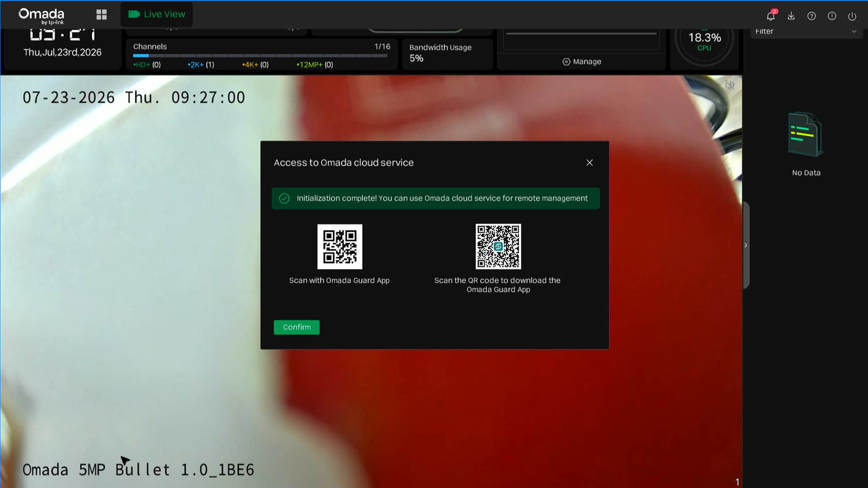This screenshot has height=488, width=868.
Task: Click the Omada by tp-link logo
Action: tap(42, 16)
